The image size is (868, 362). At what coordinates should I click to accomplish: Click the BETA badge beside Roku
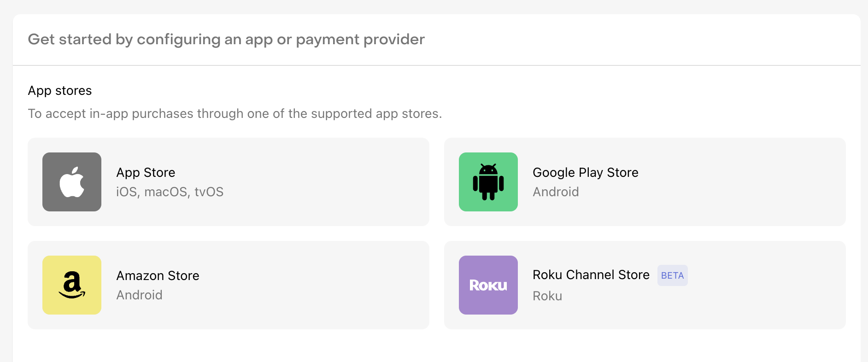tap(672, 275)
